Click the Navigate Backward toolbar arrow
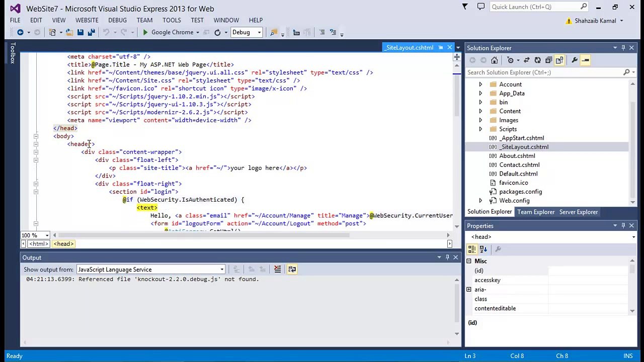 point(20,32)
